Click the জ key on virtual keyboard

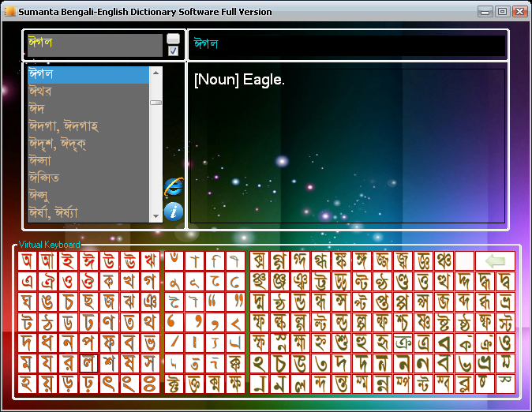(x=109, y=302)
